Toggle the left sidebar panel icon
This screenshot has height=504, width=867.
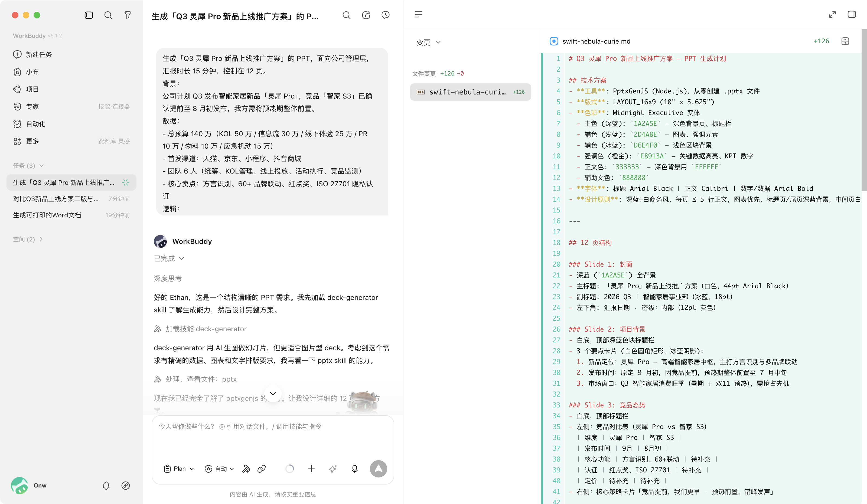coord(89,15)
